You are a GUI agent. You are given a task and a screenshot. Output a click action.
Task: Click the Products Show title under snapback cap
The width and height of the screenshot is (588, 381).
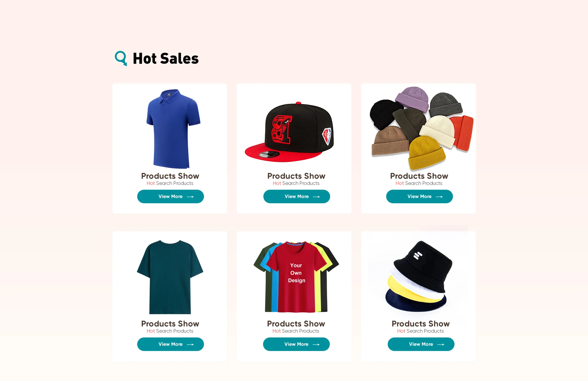(296, 176)
